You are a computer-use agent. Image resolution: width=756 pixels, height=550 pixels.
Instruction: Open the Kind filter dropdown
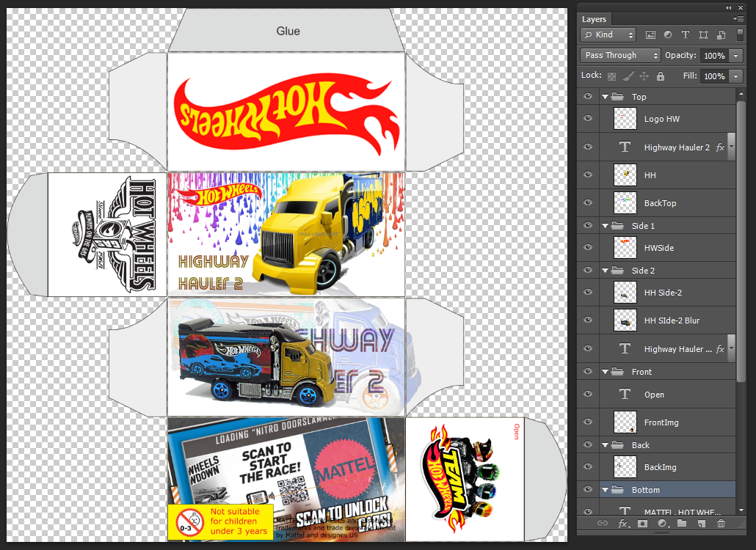(x=608, y=34)
